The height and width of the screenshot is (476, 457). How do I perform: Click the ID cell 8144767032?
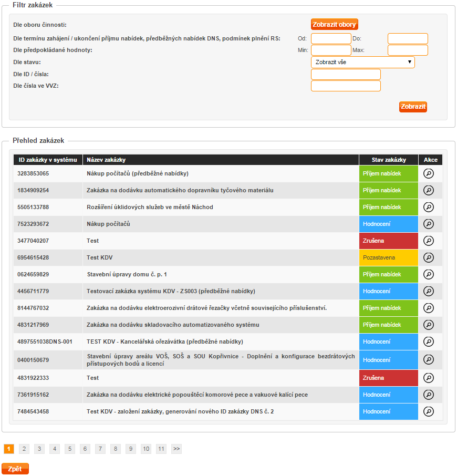tap(48, 308)
